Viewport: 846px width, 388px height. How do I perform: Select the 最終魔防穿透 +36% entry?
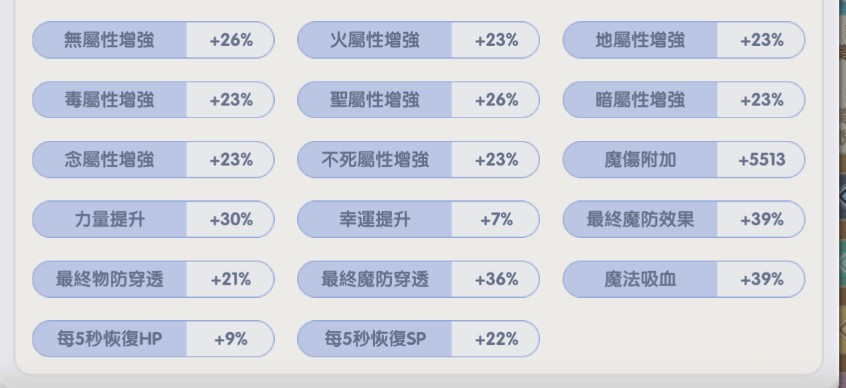418,279
